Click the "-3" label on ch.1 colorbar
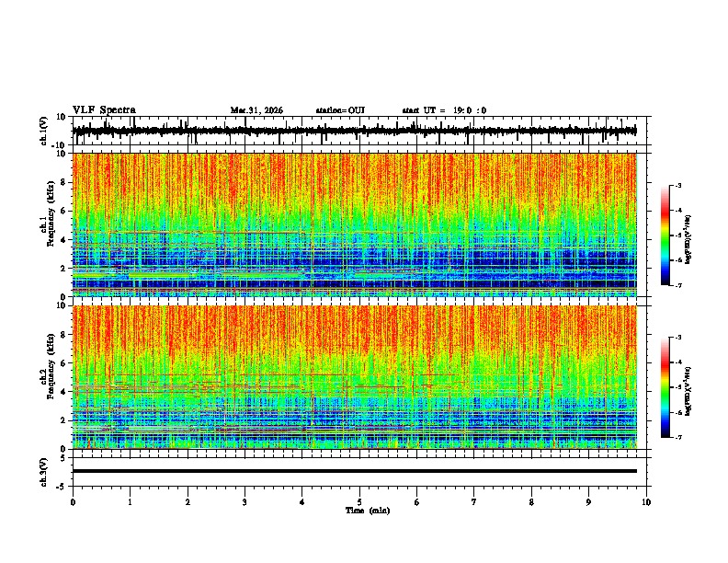Image resolution: width=728 pixels, height=563 pixels. pos(677,185)
